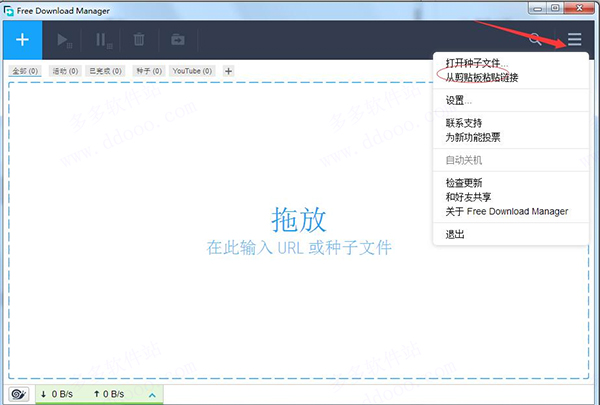Close the Free Download Manager window

click(x=579, y=8)
